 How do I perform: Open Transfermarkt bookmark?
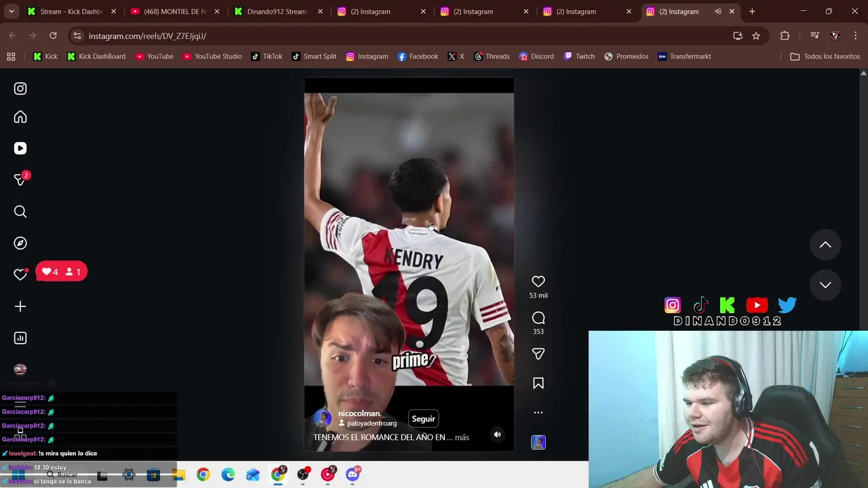coord(684,56)
